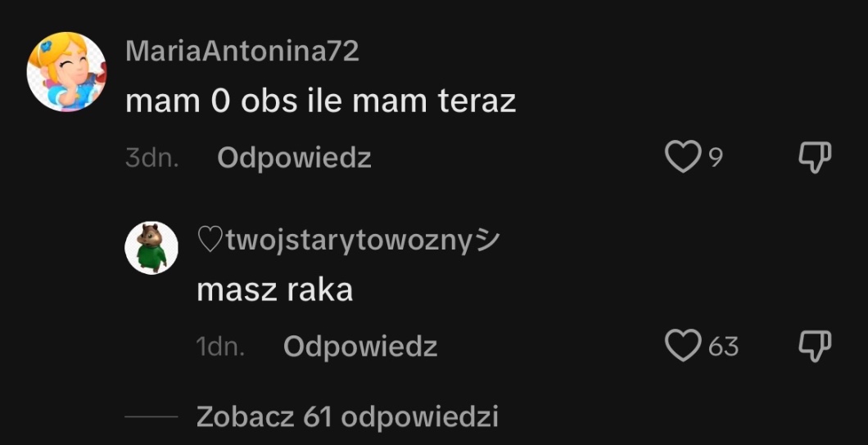The width and height of the screenshot is (868, 445).
Task: Click the line beside "Zobacz 61 odpowiedzi"
Action: tap(151, 417)
